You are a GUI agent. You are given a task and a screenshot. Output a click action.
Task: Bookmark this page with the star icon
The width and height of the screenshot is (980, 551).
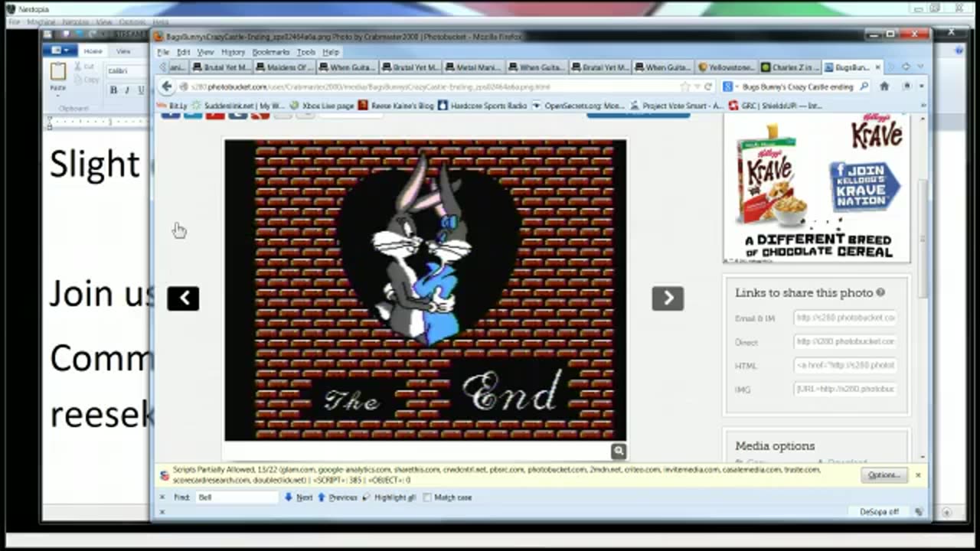pos(685,86)
